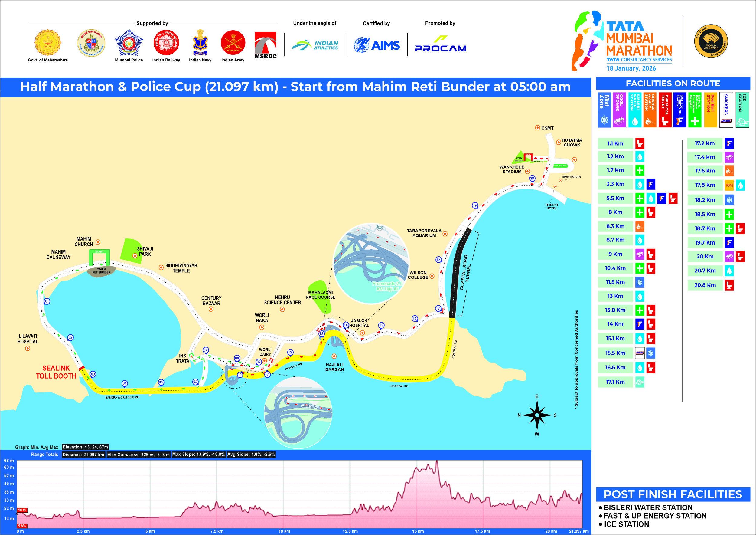Click the red 18 m elevation start tag

coord(22,510)
